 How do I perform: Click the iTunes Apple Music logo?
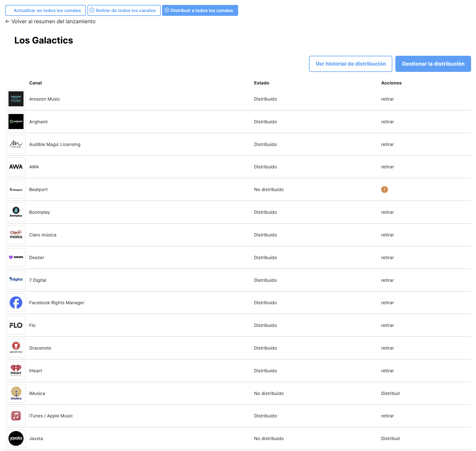tap(16, 416)
